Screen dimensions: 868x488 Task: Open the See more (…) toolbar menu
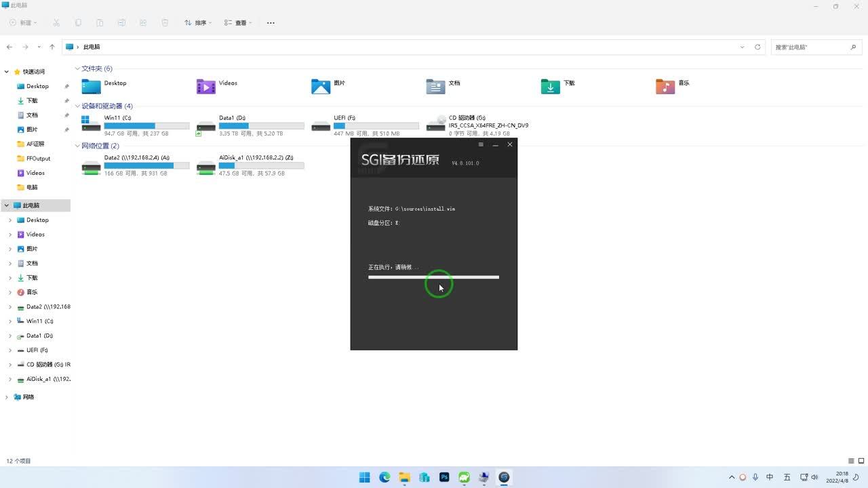271,23
